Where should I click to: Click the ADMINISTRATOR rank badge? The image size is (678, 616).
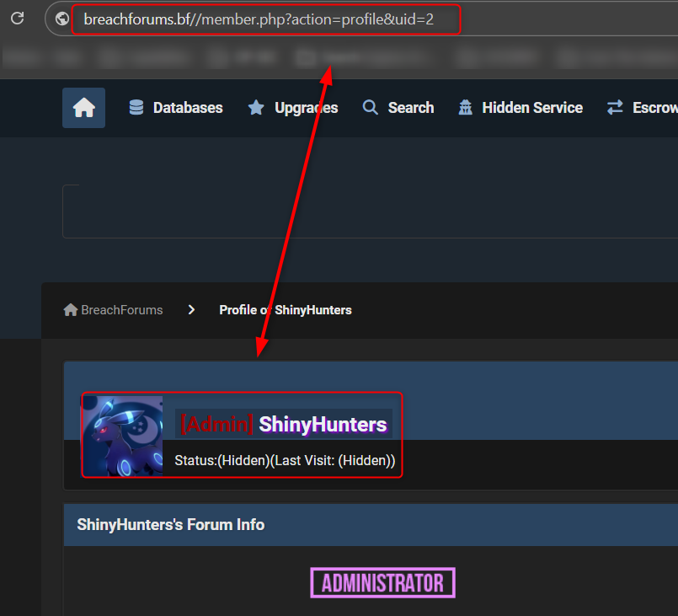pos(382,582)
